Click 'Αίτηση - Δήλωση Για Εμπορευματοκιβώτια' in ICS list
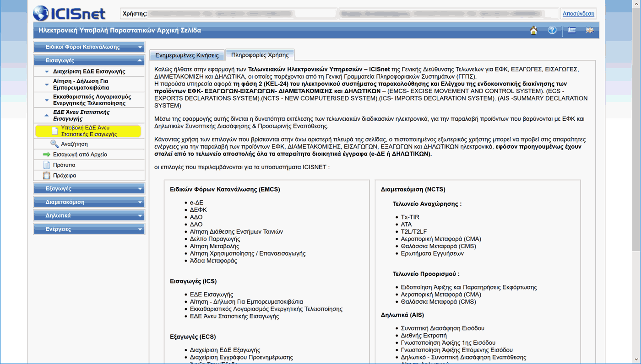Viewport: 641px width, 364px height. [246, 302]
